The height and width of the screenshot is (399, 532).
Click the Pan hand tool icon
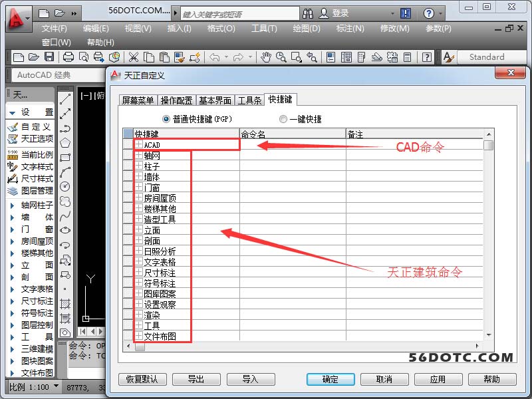(x=266, y=57)
